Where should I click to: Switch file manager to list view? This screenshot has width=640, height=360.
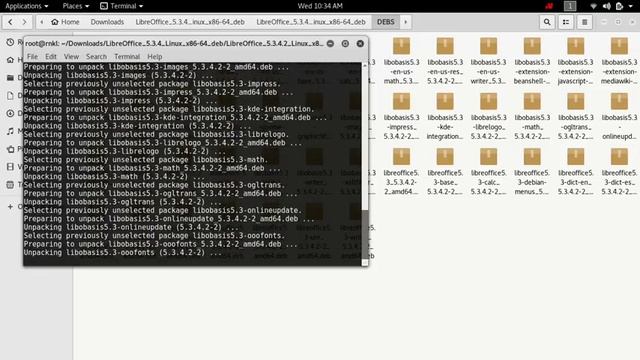566,22
